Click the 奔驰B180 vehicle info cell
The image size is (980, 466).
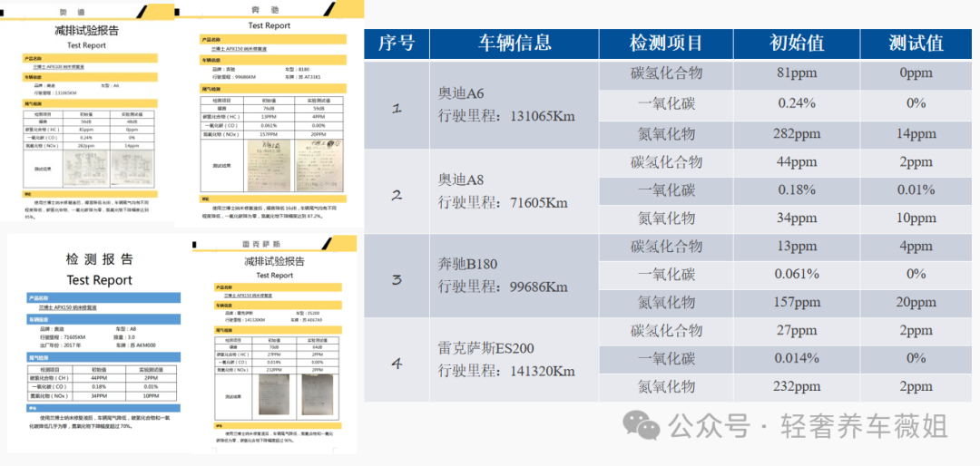point(514,276)
